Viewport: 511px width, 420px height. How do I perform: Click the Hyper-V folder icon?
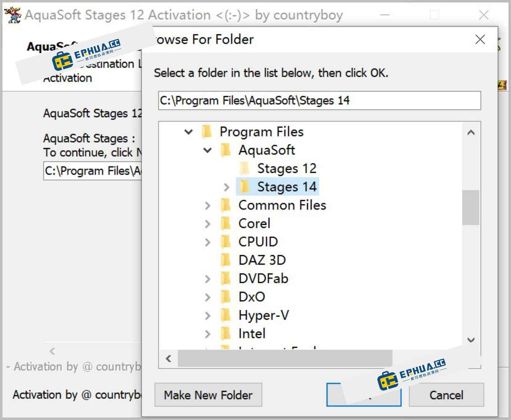click(226, 315)
